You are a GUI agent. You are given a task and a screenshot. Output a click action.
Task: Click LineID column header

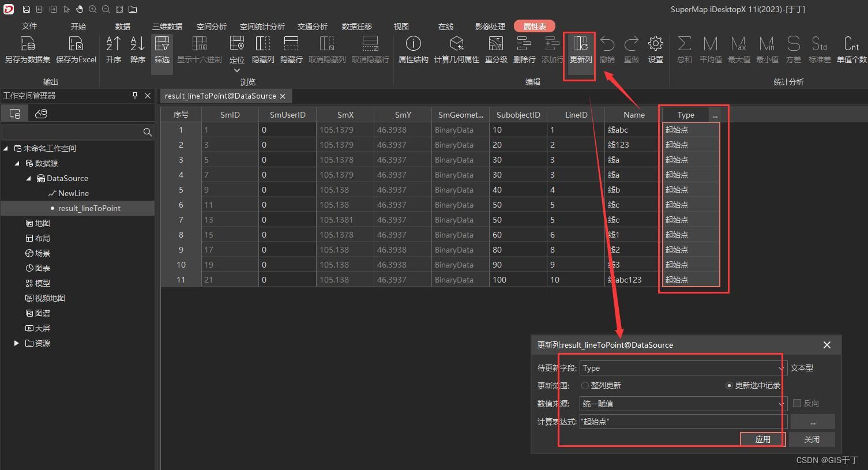[576, 115]
